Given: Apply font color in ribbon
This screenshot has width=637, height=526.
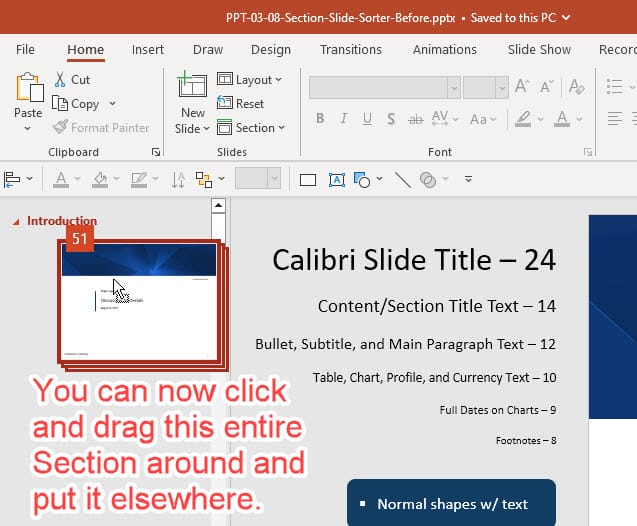Looking at the screenshot, I should click(x=562, y=119).
